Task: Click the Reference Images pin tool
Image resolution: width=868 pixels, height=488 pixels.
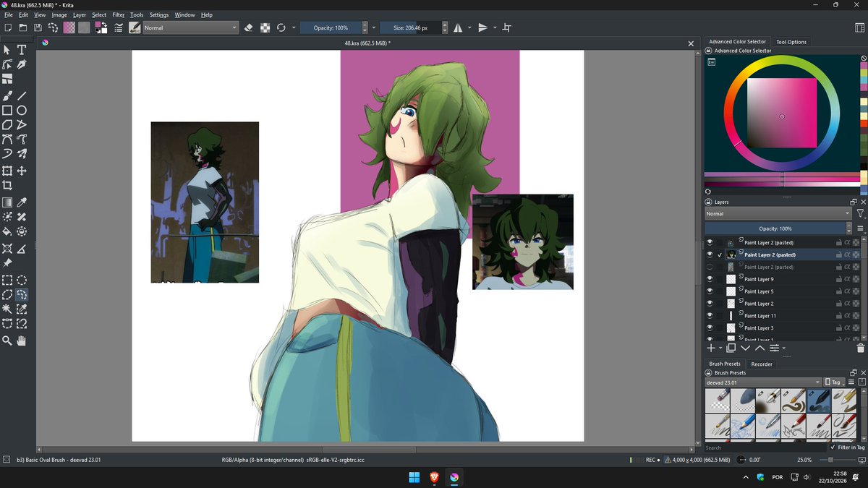Action: click(7, 263)
